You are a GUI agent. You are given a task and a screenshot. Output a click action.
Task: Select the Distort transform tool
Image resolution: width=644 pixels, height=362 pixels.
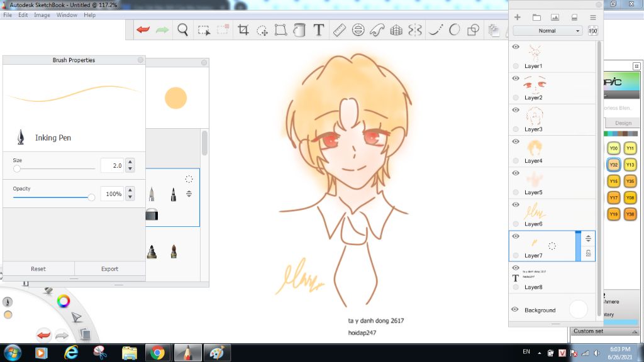(280, 30)
